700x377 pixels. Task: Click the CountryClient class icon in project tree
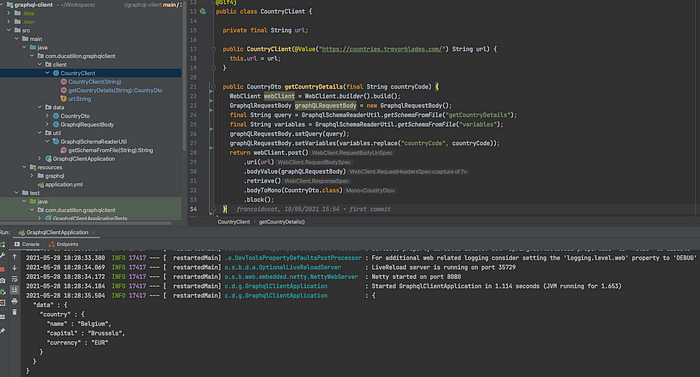[x=56, y=73]
